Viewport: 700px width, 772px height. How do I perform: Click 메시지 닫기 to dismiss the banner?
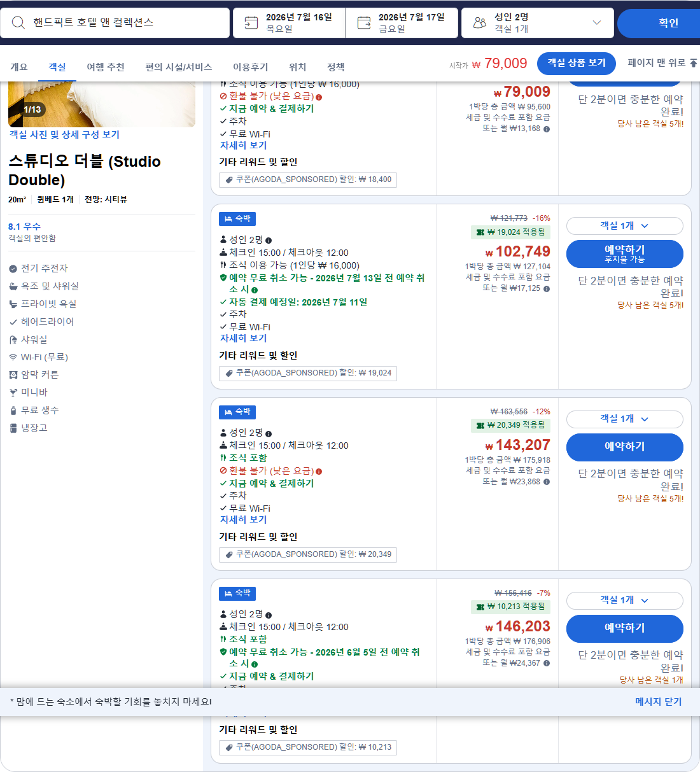coord(659,701)
